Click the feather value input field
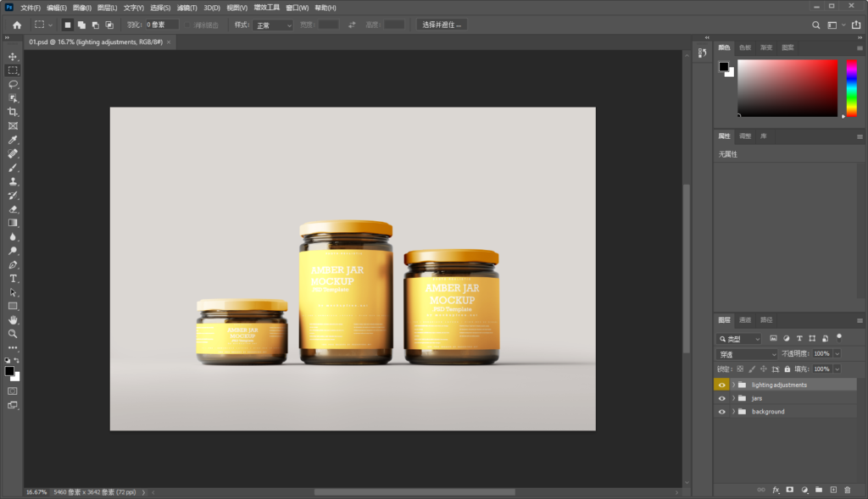 (162, 25)
